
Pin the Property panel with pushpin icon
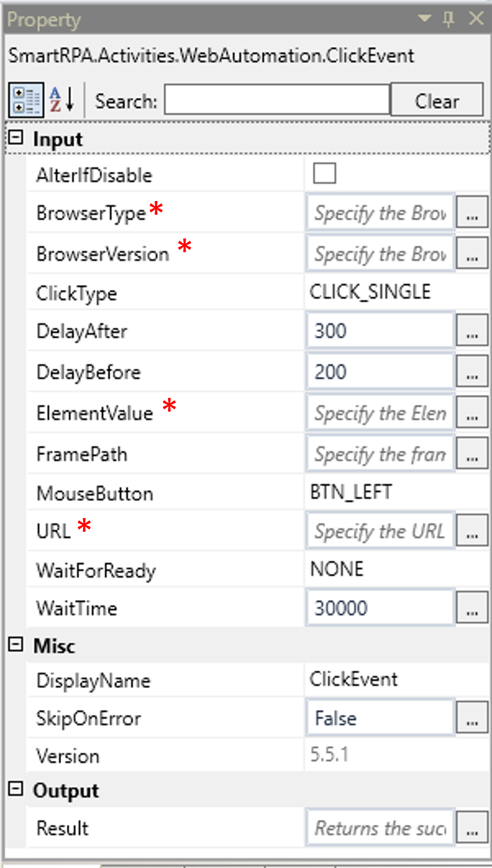click(x=449, y=19)
